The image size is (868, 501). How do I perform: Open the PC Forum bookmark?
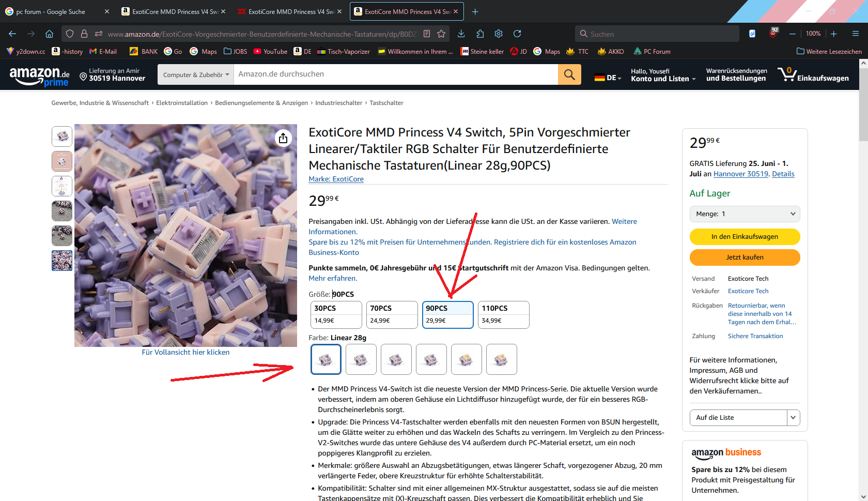(652, 51)
